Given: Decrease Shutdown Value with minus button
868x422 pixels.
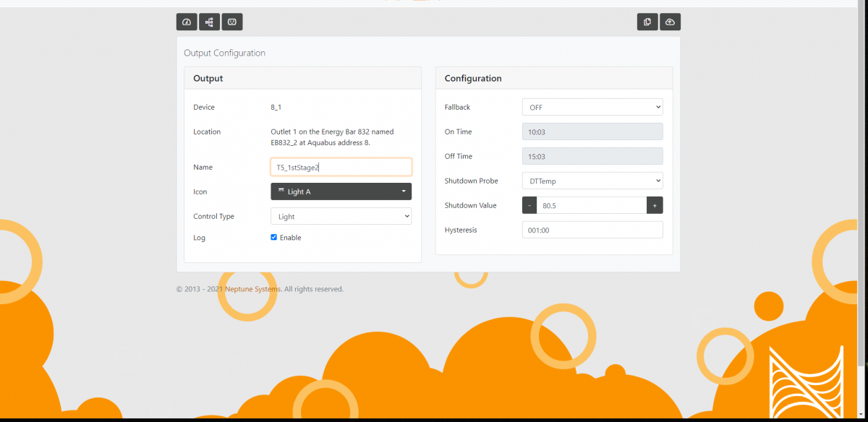Looking at the screenshot, I should [529, 205].
